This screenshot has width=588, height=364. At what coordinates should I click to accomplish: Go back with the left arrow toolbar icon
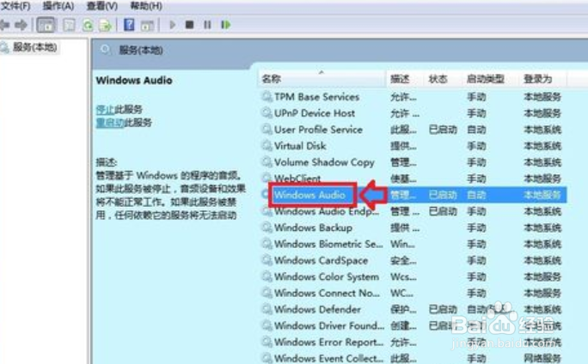click(5, 25)
